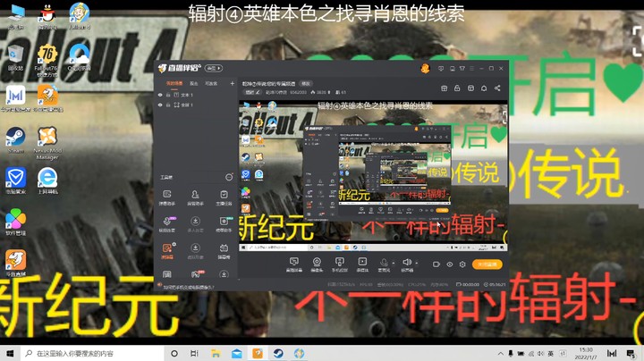Image resolution: width=644 pixels, height=361 pixels.
Task: Expand speaker options arrow next to speaker icon
Action: click(x=416, y=263)
